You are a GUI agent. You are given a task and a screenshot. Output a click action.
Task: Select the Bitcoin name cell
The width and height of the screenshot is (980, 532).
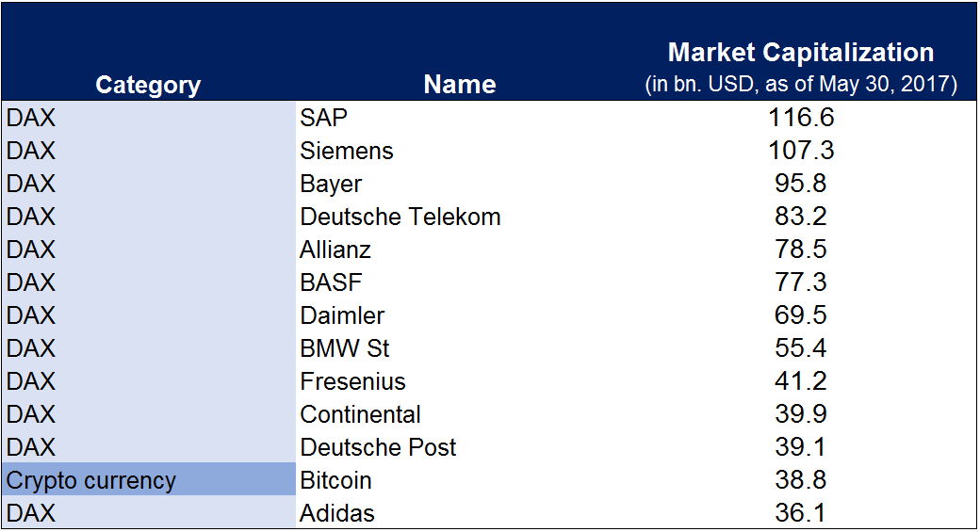pyautogui.click(x=335, y=480)
